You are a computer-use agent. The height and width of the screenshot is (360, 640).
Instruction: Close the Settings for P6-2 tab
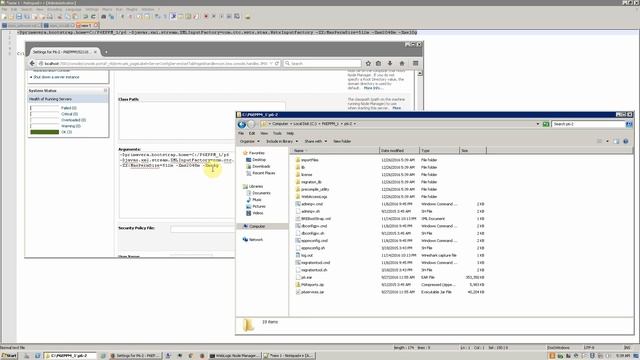click(x=95, y=52)
